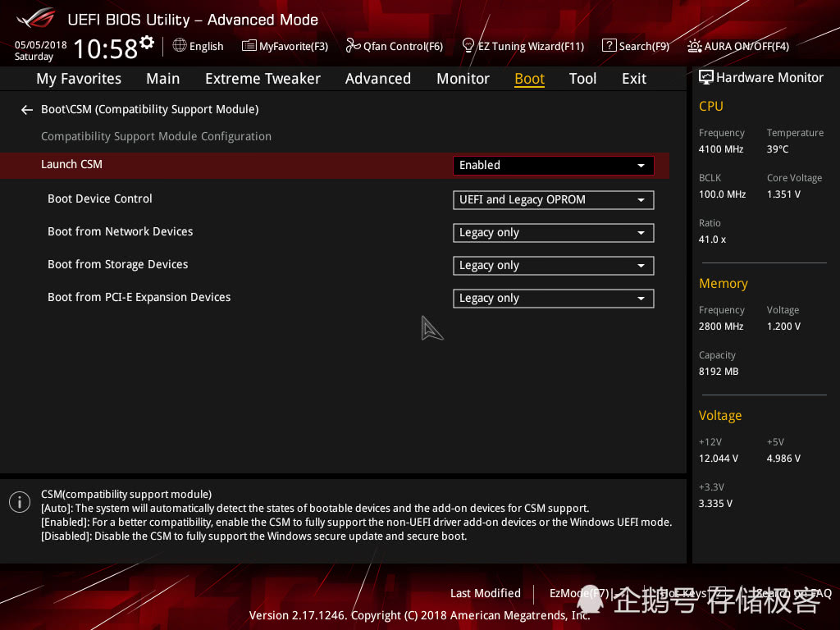840x630 pixels.
Task: Switch to the Extreme Tweaker tab
Action: (262, 78)
